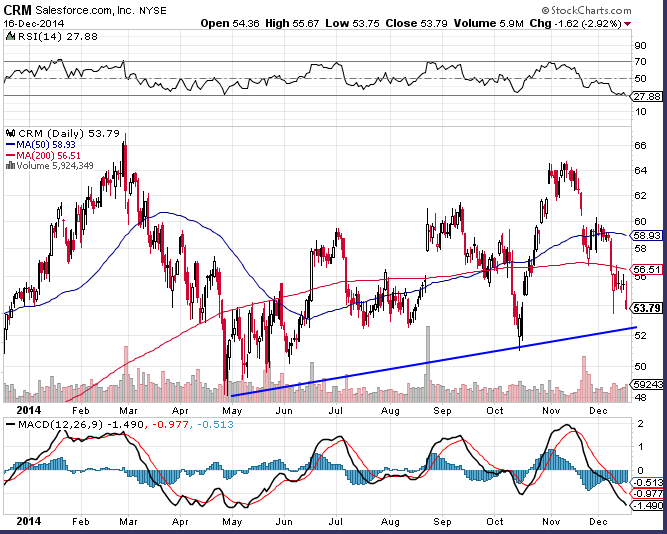The width and height of the screenshot is (667, 534).
Task: Click the black MACD legend line swatch
Action: (10, 425)
